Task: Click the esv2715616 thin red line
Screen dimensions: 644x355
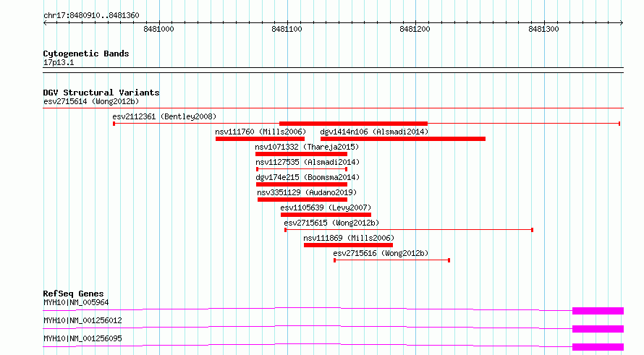Action: pos(391,260)
